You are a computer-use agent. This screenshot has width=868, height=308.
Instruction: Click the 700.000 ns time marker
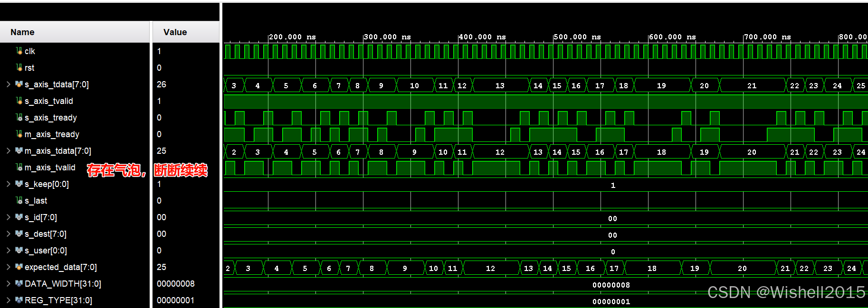pyautogui.click(x=767, y=37)
